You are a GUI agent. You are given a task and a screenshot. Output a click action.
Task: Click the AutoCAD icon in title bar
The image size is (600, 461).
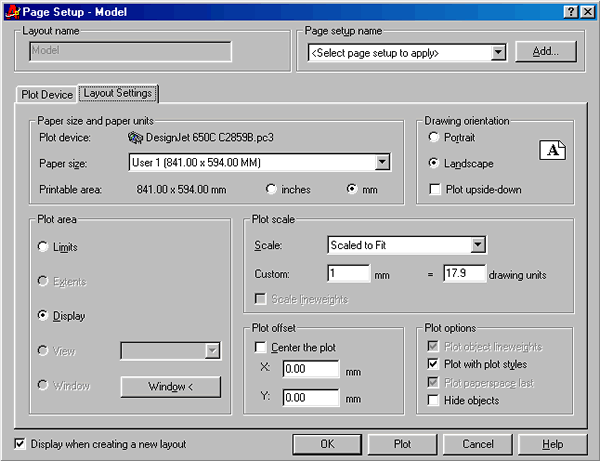[x=10, y=10]
